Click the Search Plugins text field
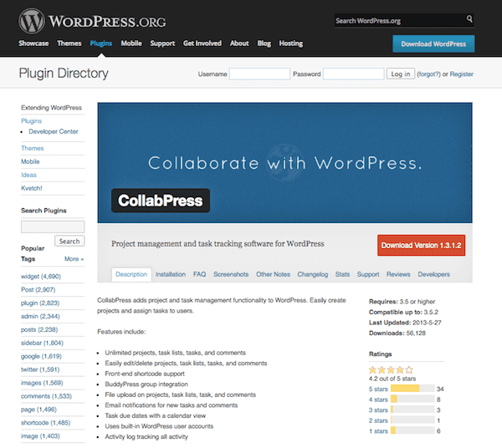Screen dimensions: 502x448 53,227
